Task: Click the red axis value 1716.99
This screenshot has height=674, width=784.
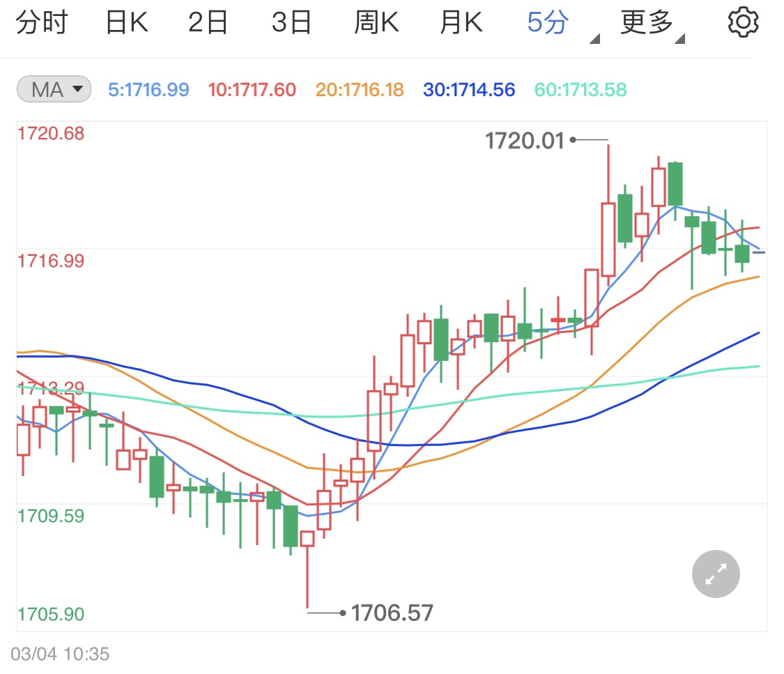Action: [50, 261]
